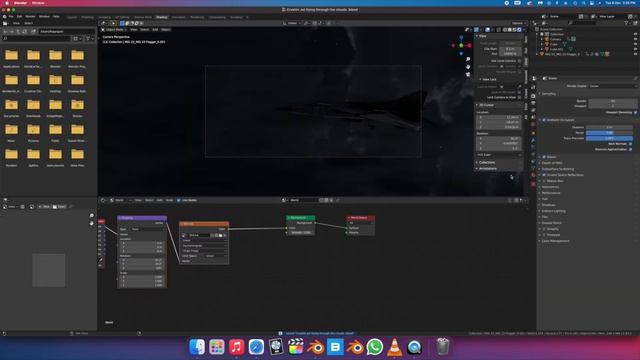
Task: Toggle Lock Camera to View checkbox
Action: [519, 98]
